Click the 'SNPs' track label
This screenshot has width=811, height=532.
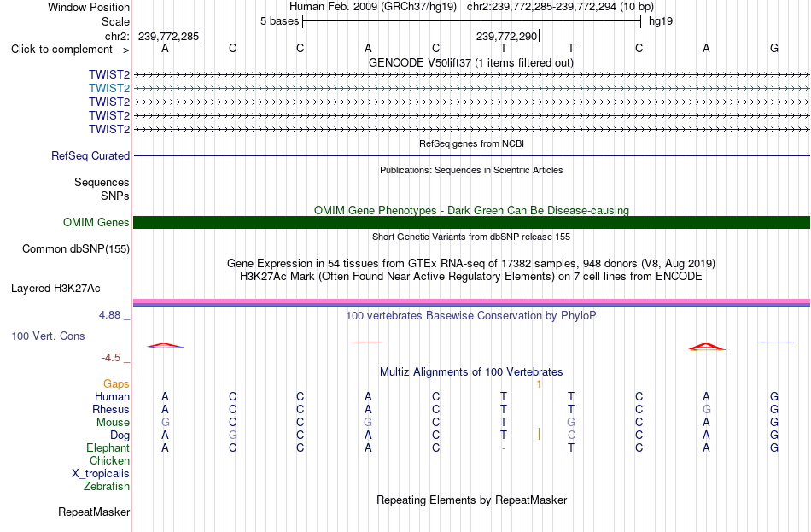115,196
